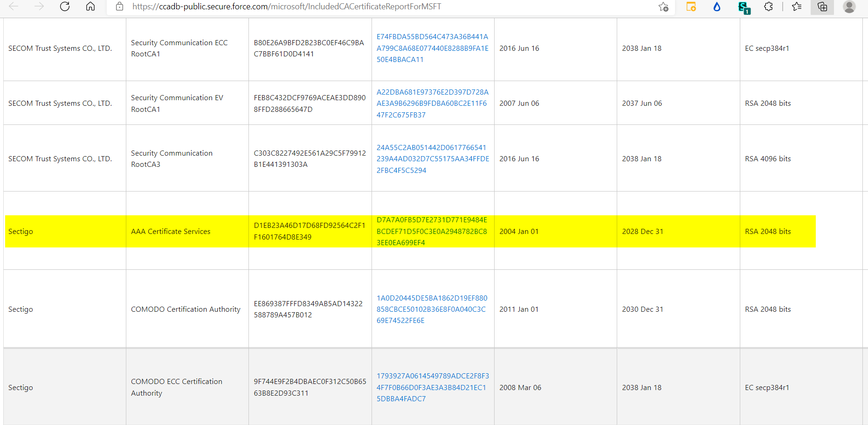Open the fingerprint link starting A22DBA681E97376E

tap(433, 103)
